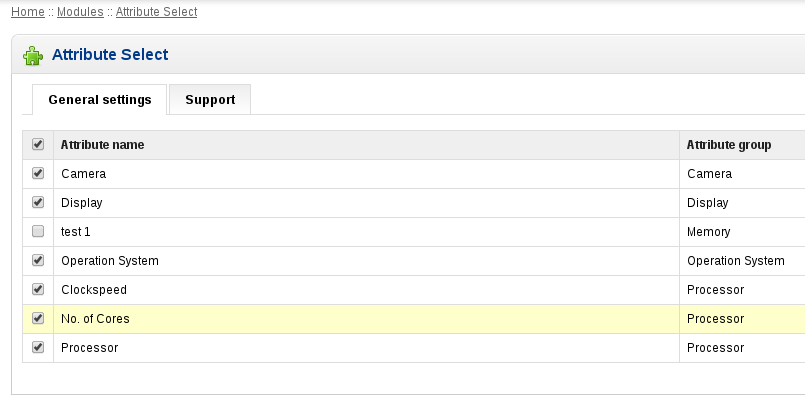Enable the test 1 attribute checkbox

pyautogui.click(x=38, y=231)
